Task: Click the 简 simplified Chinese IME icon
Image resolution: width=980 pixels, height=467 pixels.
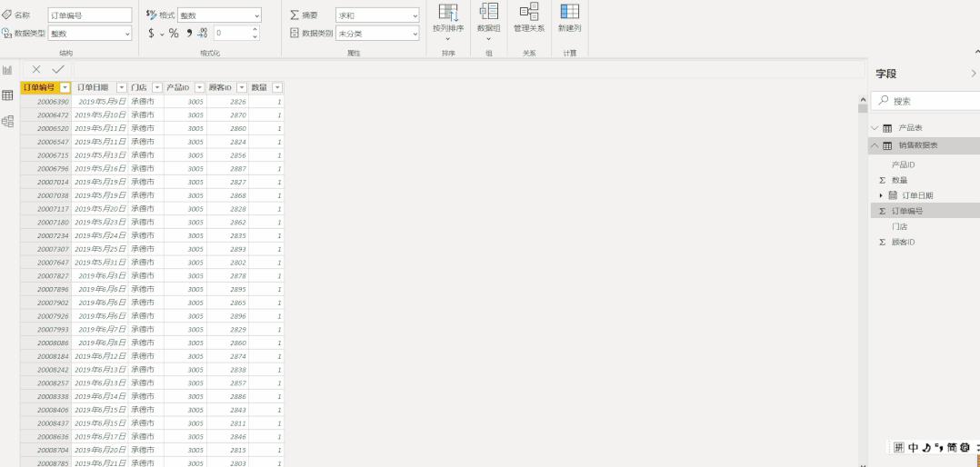Action: coord(952,447)
